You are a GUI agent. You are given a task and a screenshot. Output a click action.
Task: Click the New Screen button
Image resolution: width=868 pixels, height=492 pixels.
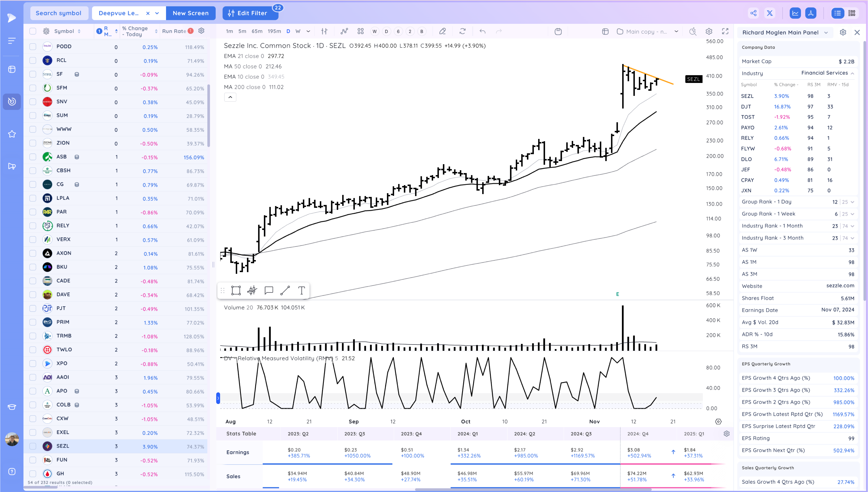[x=191, y=13]
